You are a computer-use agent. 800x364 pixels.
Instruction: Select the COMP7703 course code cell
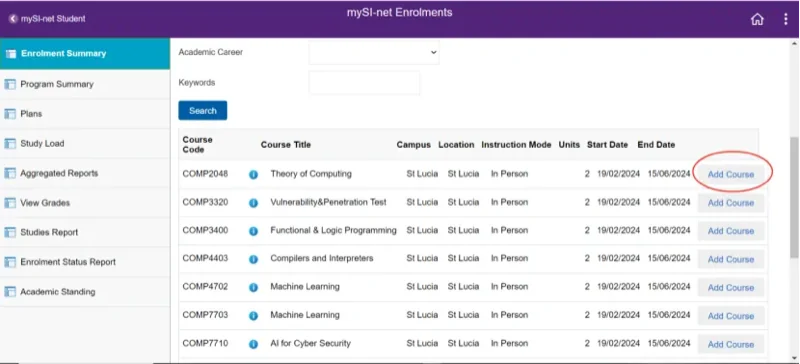[205, 315]
